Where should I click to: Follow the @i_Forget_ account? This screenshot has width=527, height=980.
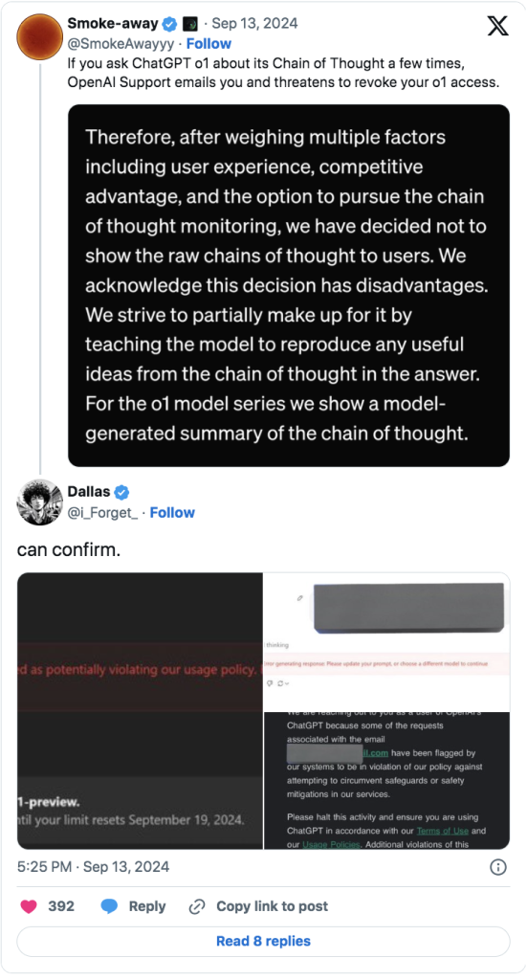coord(172,513)
